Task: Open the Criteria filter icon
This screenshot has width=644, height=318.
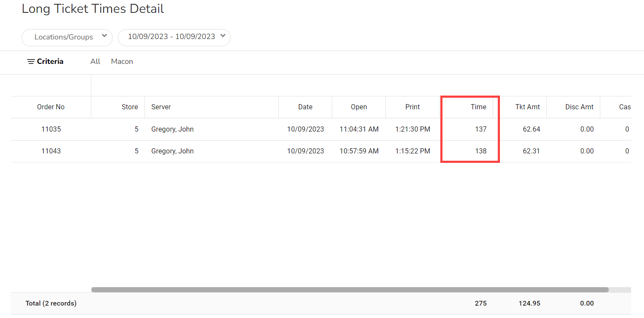Action: pos(31,62)
